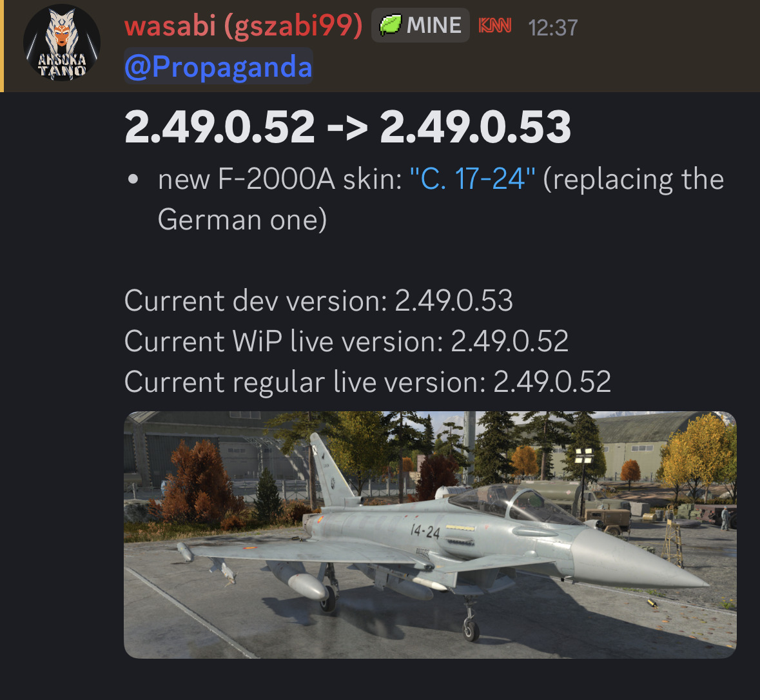
Task: Click the new F-2000A skin bullet text
Action: [440, 199]
